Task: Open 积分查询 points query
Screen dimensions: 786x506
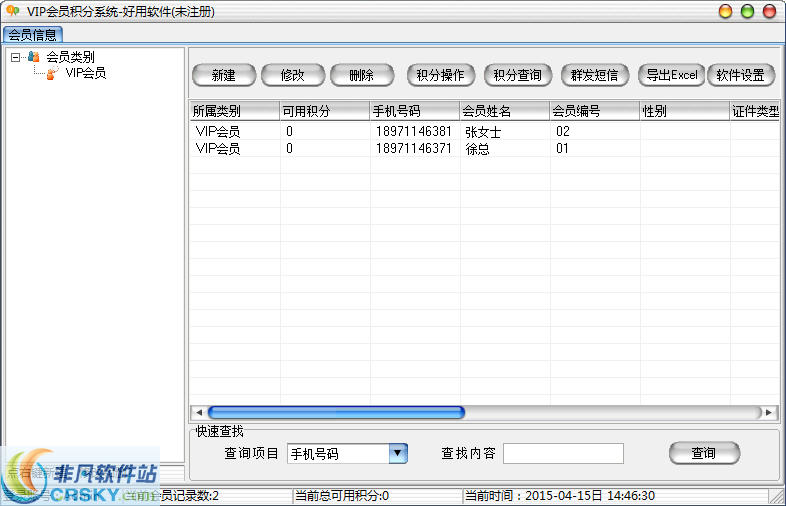Action: tap(517, 75)
